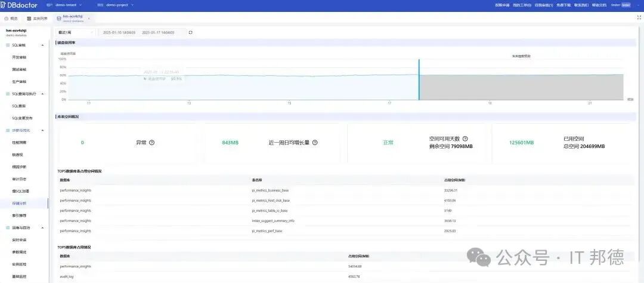The width and height of the screenshot is (644, 283).
Task: Toggle fullscreen mode icon
Action: 639,18
